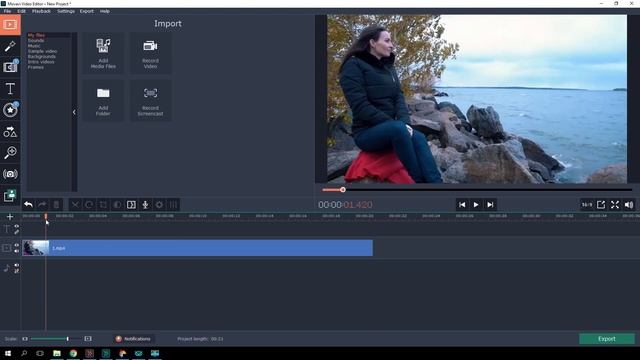Screen dimensions: 640x360
Task: Click the preview seek bar handle
Action: pos(343,190)
